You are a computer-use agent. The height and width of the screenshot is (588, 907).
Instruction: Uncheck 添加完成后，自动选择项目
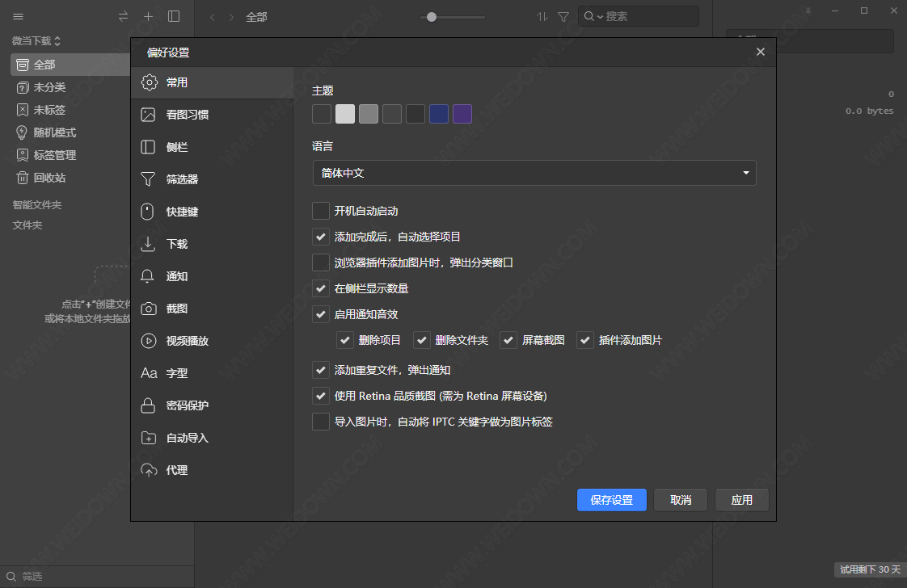click(x=320, y=237)
